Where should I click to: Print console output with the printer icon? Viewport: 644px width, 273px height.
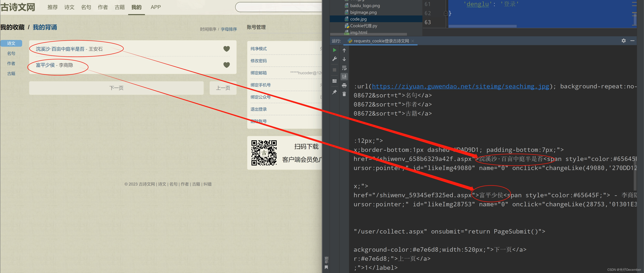coord(344,85)
